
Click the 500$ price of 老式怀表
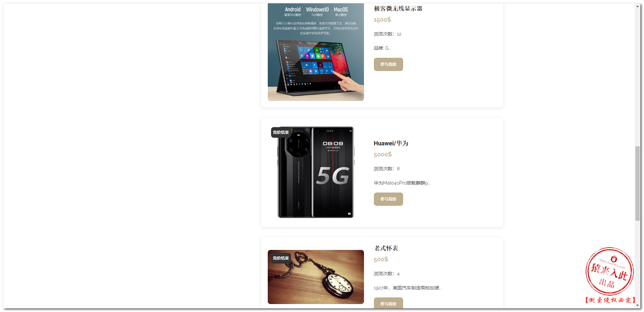(x=381, y=259)
